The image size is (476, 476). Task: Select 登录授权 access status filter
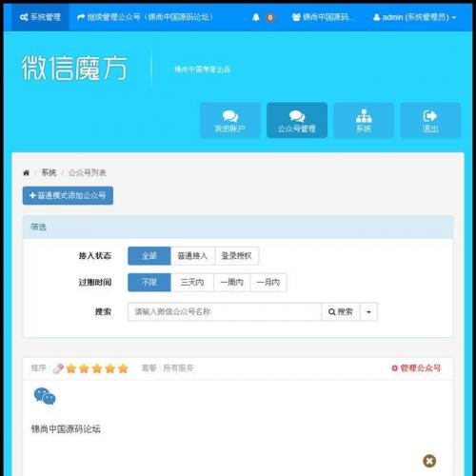(x=237, y=256)
